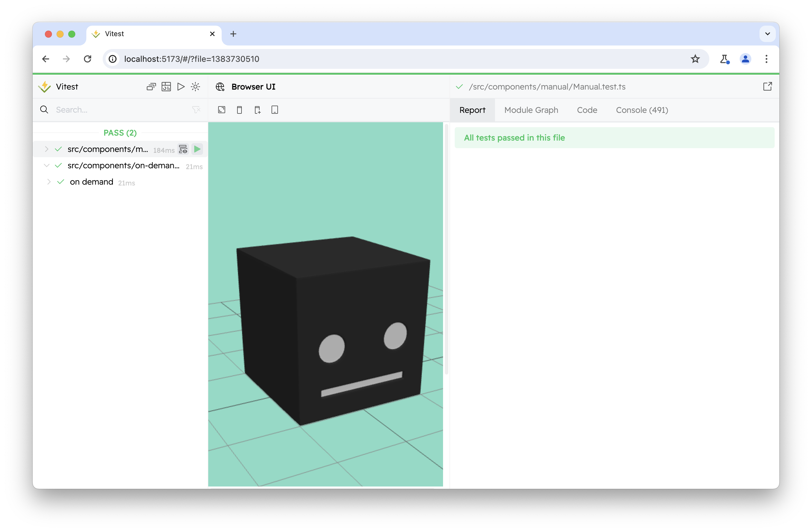
Task: Toggle light/dark theme sun icon
Action: (x=195, y=87)
